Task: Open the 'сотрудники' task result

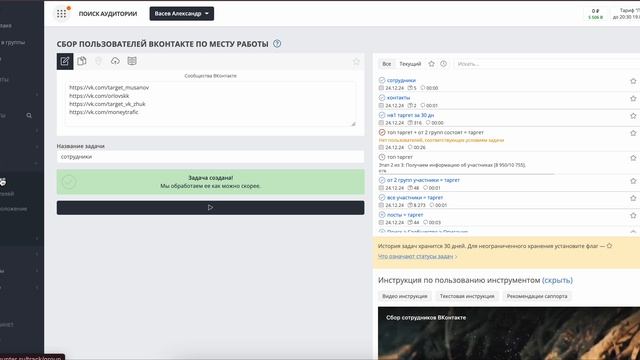Action: pyautogui.click(x=401, y=80)
